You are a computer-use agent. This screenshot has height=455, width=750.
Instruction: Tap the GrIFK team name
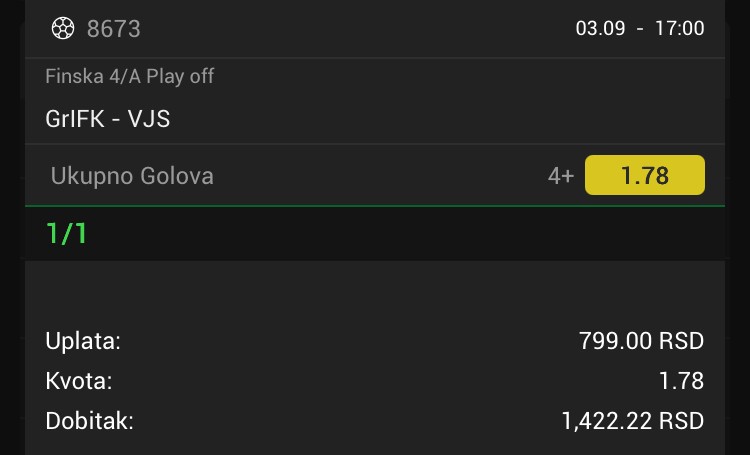click(x=75, y=119)
